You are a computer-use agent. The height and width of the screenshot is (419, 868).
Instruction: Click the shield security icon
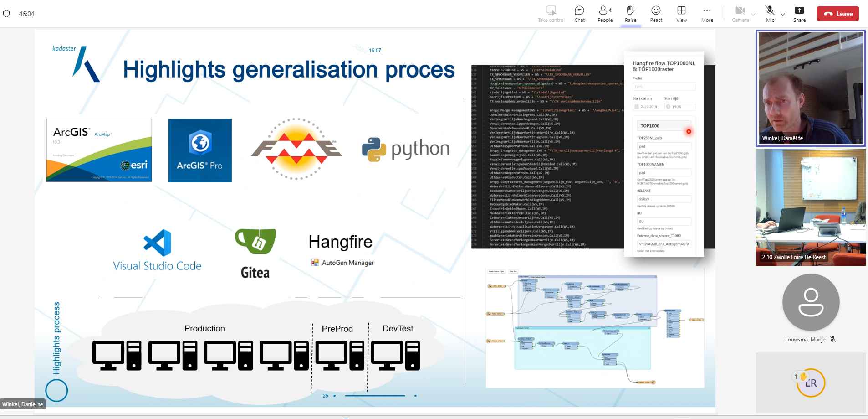click(x=6, y=14)
